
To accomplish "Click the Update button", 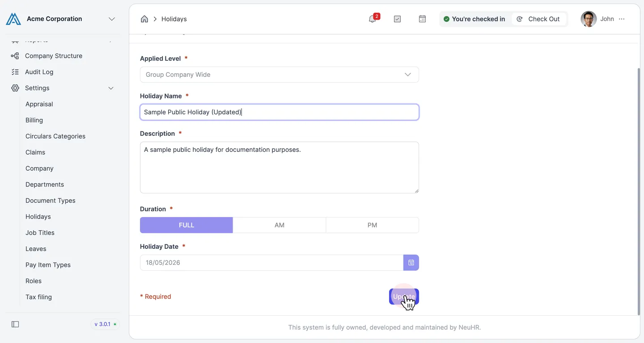I will click(404, 297).
